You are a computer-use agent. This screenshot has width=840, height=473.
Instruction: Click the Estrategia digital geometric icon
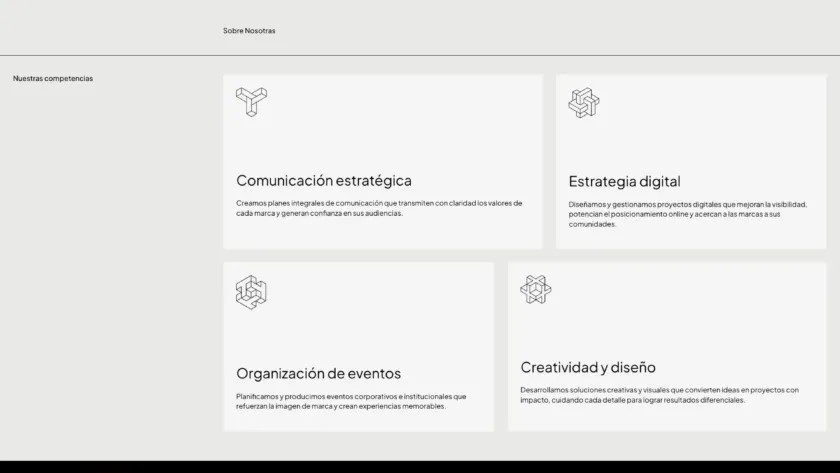[x=584, y=103]
